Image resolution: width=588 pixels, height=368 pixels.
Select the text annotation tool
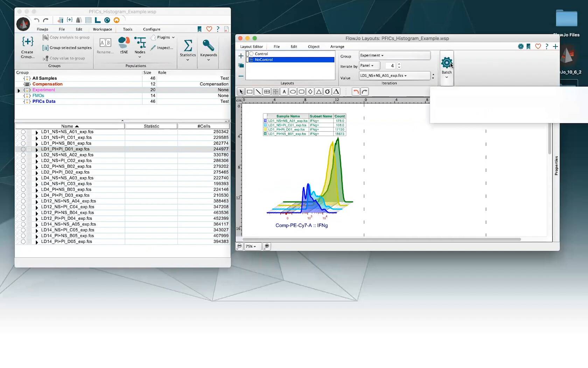click(284, 92)
